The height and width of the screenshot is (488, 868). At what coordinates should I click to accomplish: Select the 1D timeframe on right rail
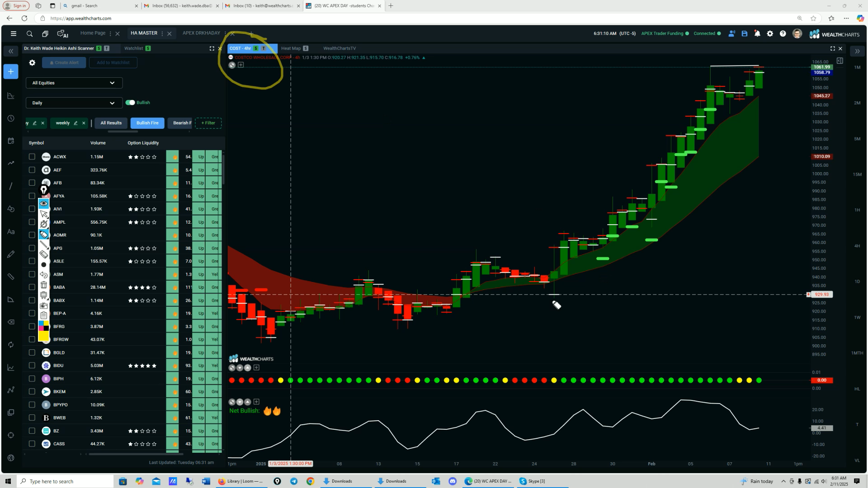(x=857, y=282)
